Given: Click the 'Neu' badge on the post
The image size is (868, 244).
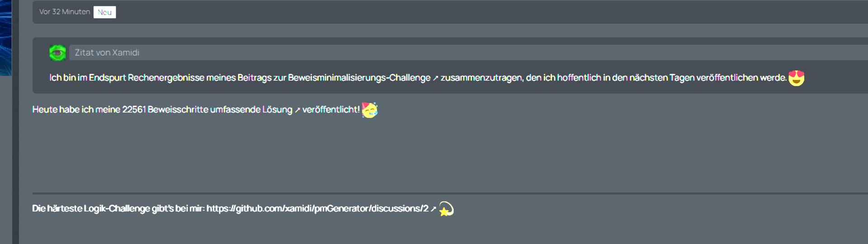Looking at the screenshot, I should tap(104, 12).
